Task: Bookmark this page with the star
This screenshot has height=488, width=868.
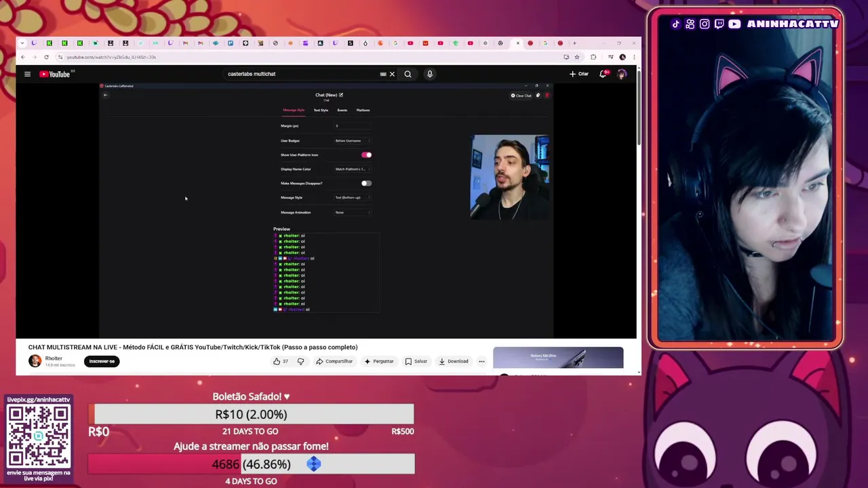Action: coord(577,57)
